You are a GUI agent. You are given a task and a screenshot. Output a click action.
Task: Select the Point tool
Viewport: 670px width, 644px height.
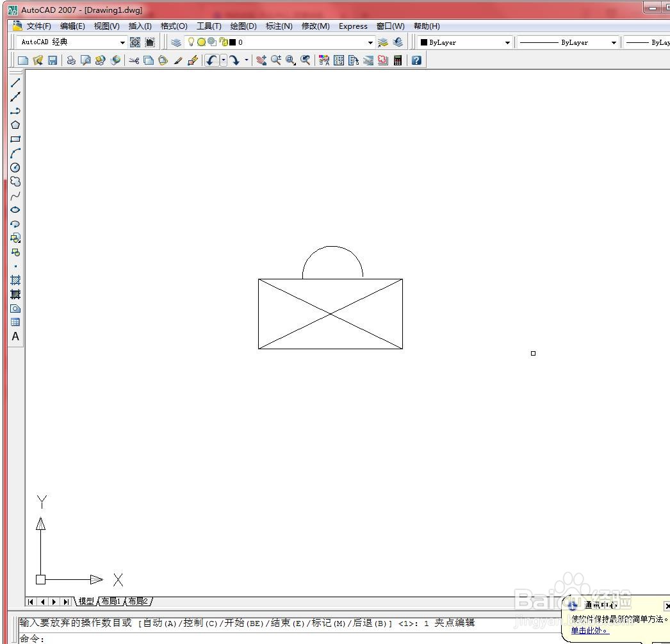tap(15, 266)
